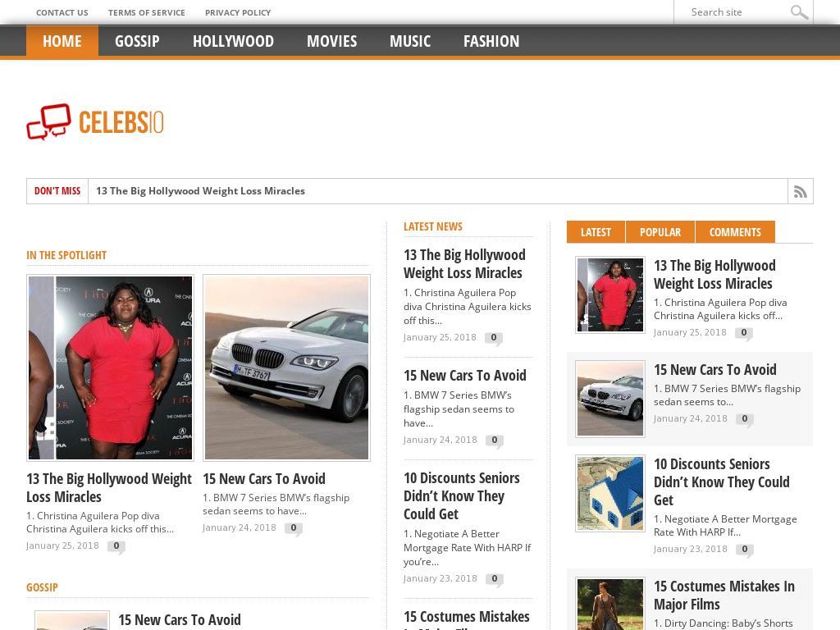Open sidebar 15 New Cars To Avoid headline
Image resolution: width=840 pixels, height=630 pixels.
715,370
